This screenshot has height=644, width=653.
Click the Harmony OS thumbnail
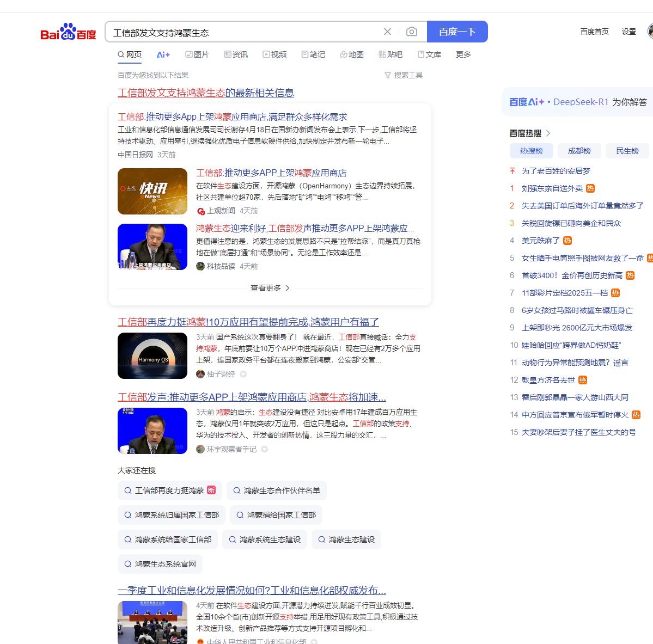[x=152, y=356]
